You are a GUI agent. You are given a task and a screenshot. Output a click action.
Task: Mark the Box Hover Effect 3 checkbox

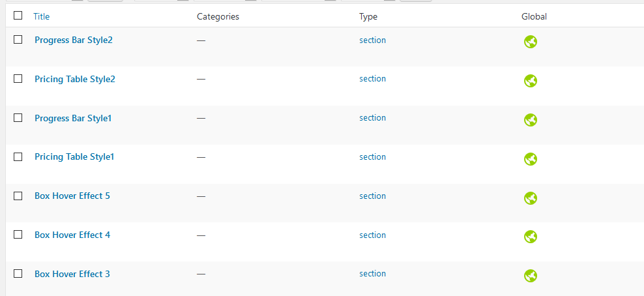pyautogui.click(x=18, y=273)
